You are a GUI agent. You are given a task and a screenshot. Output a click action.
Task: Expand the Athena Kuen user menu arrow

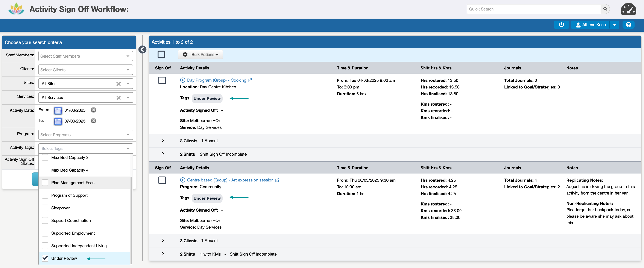point(614,25)
